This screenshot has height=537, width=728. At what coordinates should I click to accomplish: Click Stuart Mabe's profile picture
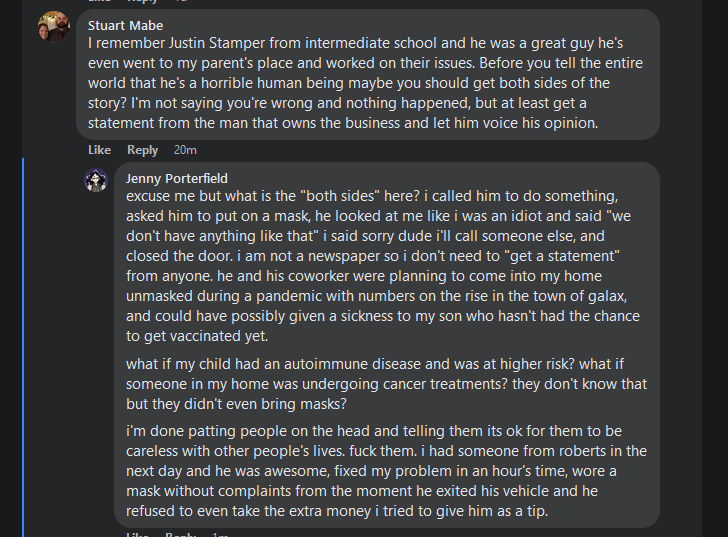coord(54,27)
